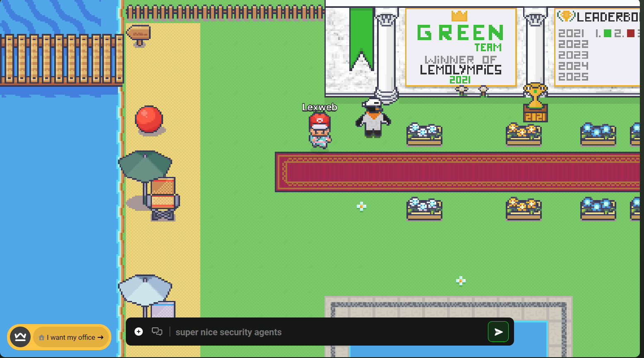
Task: Click the crown icon in the yellow pill
Action: pos(20,337)
